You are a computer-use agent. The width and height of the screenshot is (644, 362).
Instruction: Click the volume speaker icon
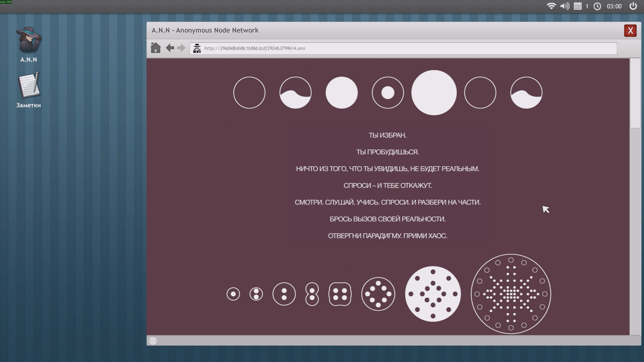coord(565,6)
